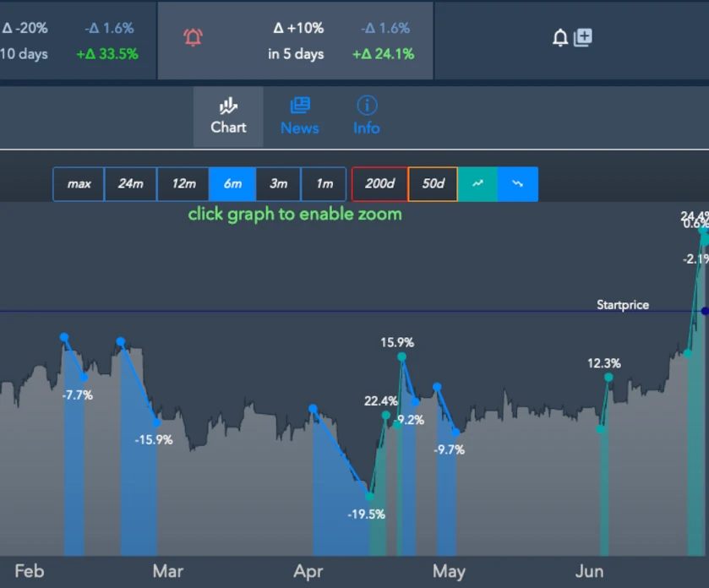Click the add-to-collection plus icon
This screenshot has width=709, height=588.
coord(583,37)
